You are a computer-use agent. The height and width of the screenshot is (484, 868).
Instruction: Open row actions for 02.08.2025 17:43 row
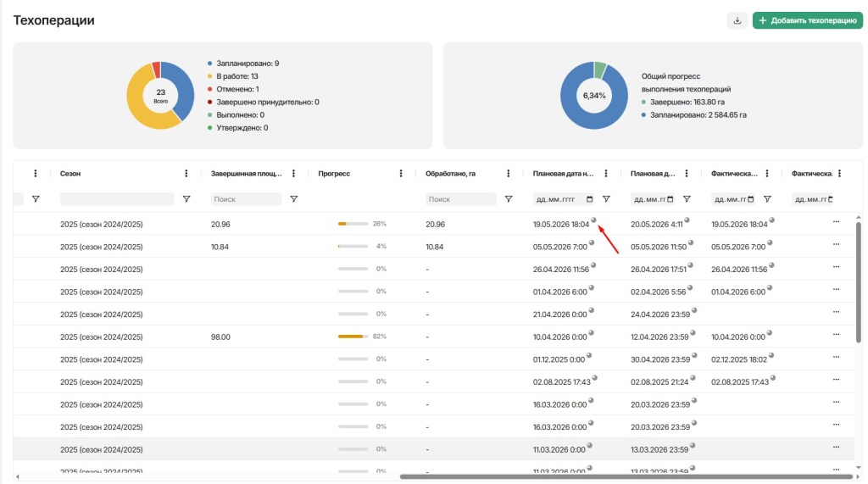(x=836, y=380)
